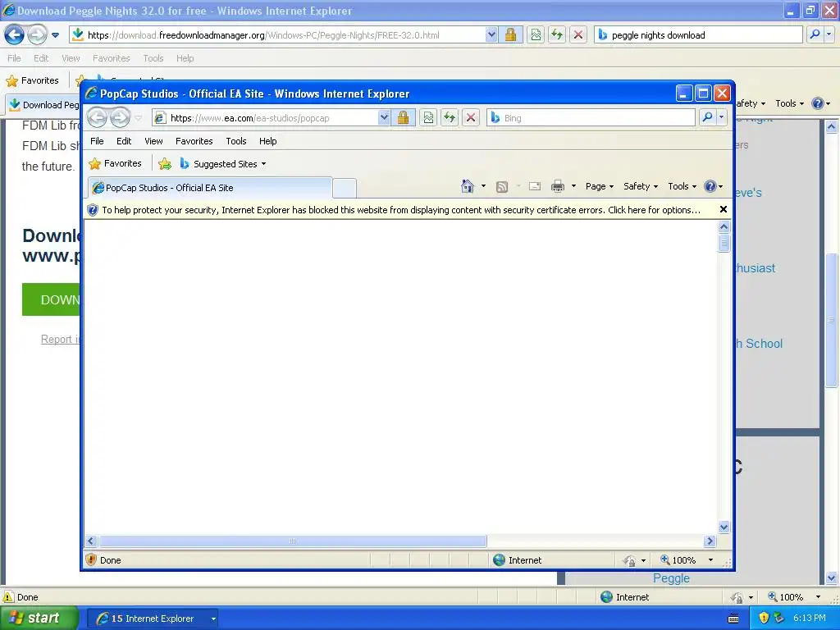Open the Edit menu in PopCap window

point(124,141)
